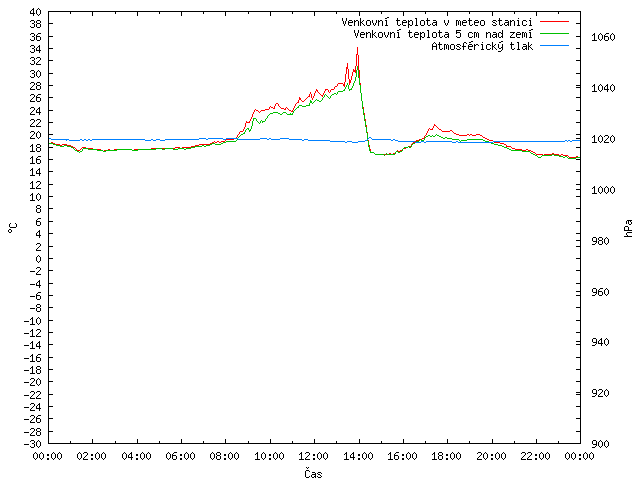Click the left axis value '0'

[38, 259]
